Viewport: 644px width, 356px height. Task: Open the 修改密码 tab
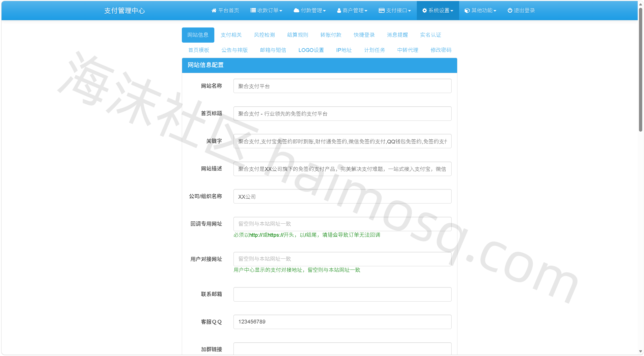pos(441,50)
